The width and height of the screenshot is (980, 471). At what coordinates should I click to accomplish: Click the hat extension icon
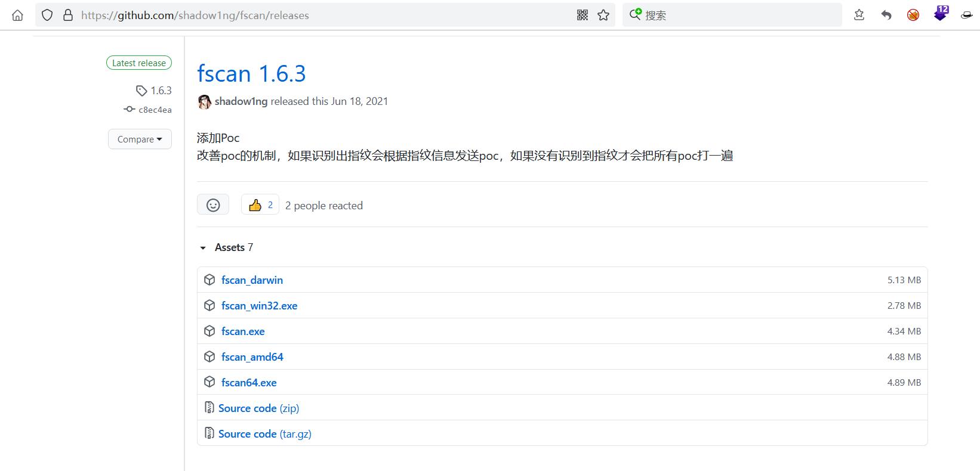967,15
